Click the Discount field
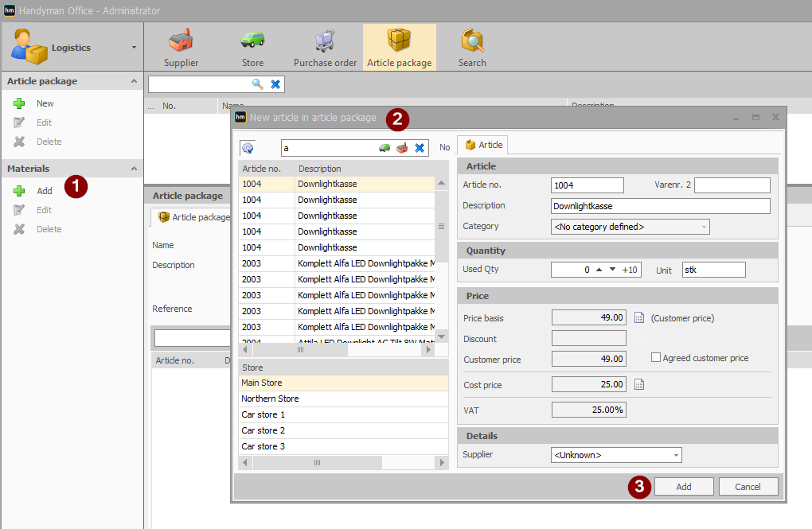Image resolution: width=812 pixels, height=529 pixels. coord(589,338)
